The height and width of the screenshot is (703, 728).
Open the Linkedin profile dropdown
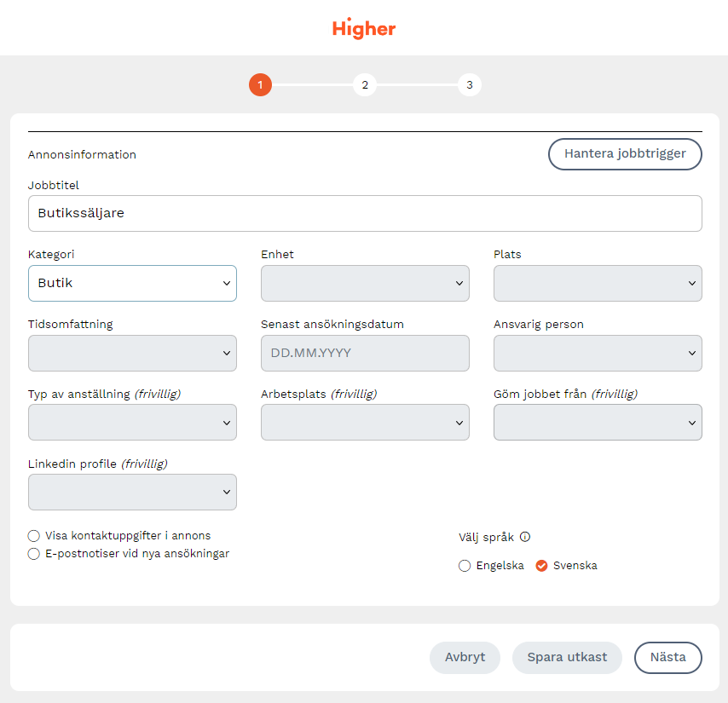(132, 492)
